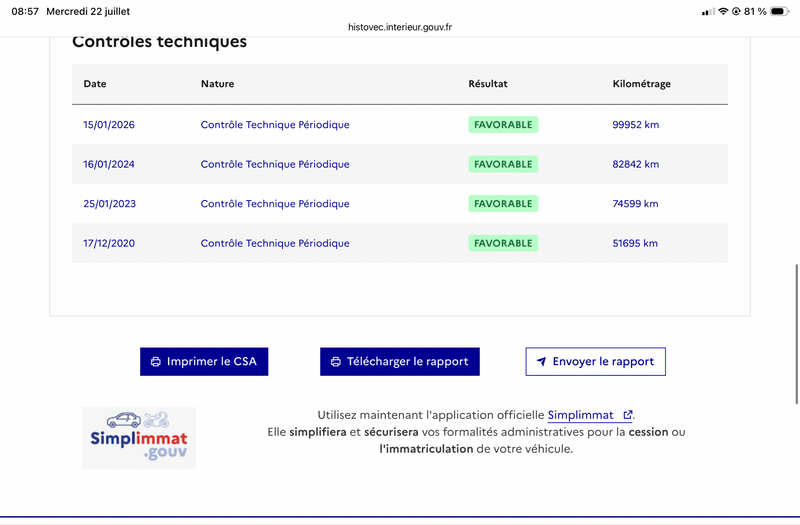800x525 pixels.
Task: Click external-link icon next to Simplimmat
Action: 628,415
